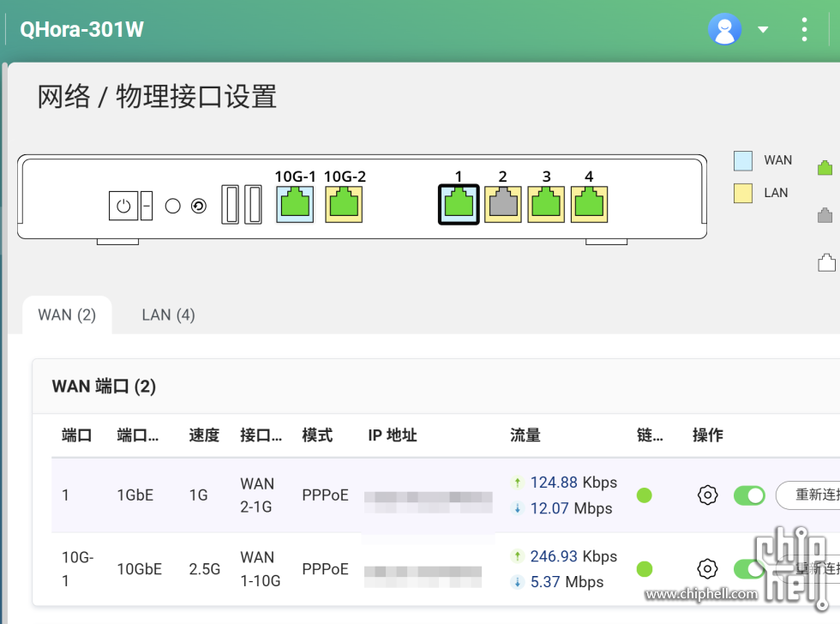This screenshot has height=624, width=840.
Task: Click green link status dot for 10G-1
Action: tap(645, 569)
